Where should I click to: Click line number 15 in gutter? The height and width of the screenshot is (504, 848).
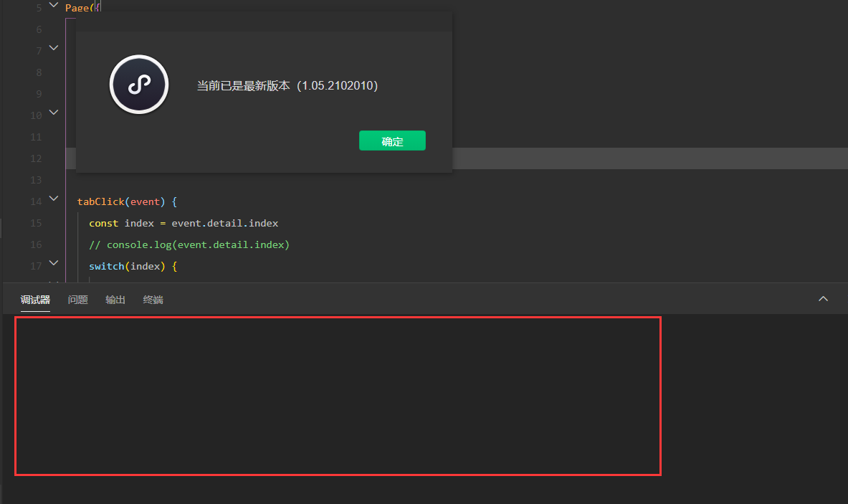36,224
